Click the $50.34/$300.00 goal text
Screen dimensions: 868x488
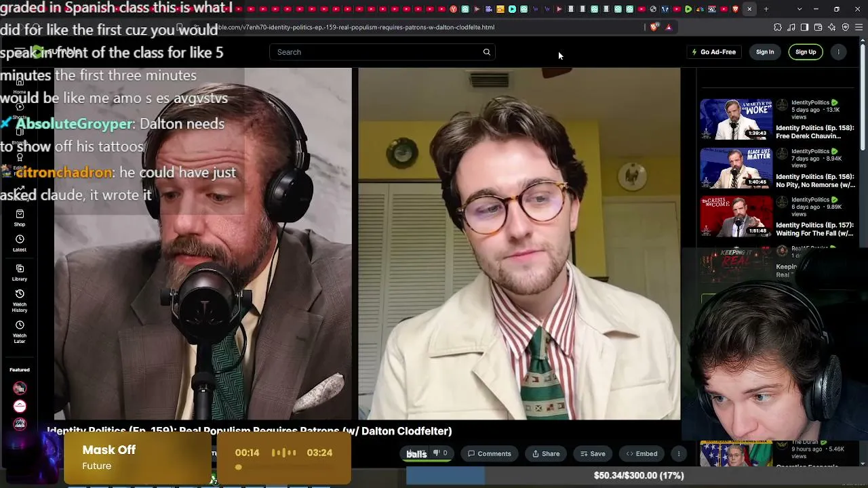pyautogui.click(x=639, y=476)
